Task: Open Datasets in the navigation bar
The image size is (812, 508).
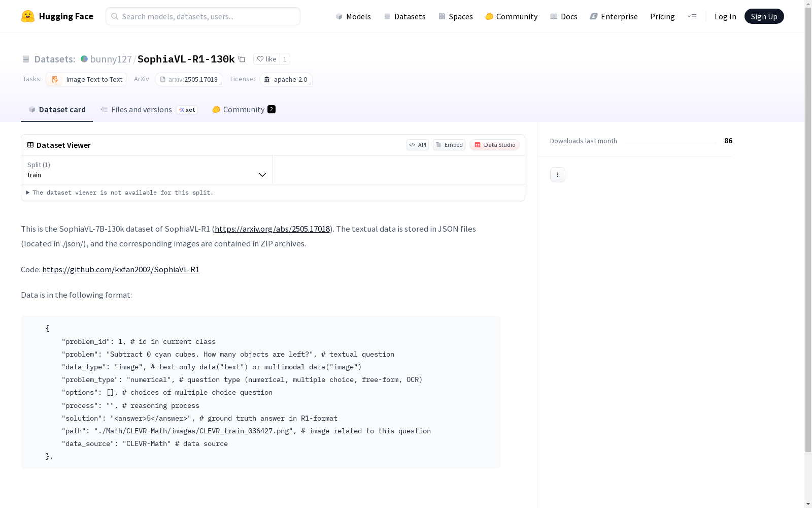Action: (x=404, y=16)
